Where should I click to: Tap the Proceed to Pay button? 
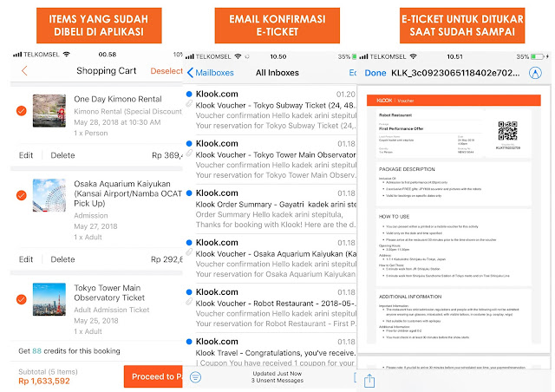pyautogui.click(x=153, y=376)
